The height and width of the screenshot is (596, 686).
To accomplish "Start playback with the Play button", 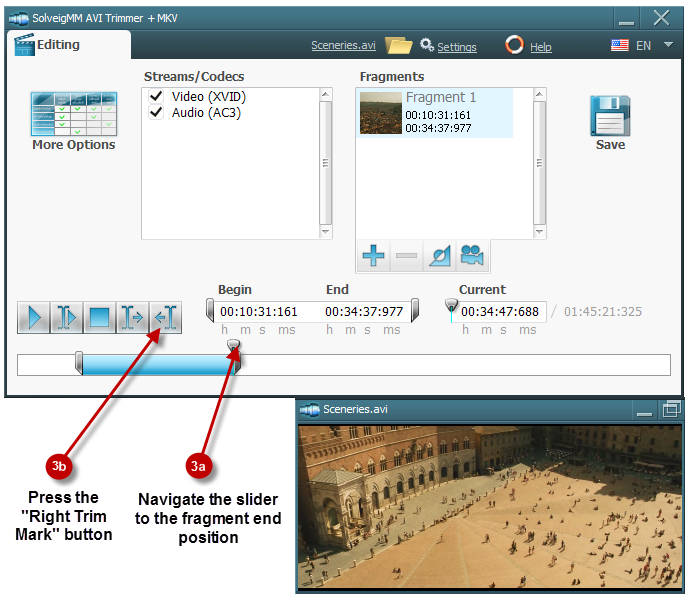I will click(x=34, y=318).
